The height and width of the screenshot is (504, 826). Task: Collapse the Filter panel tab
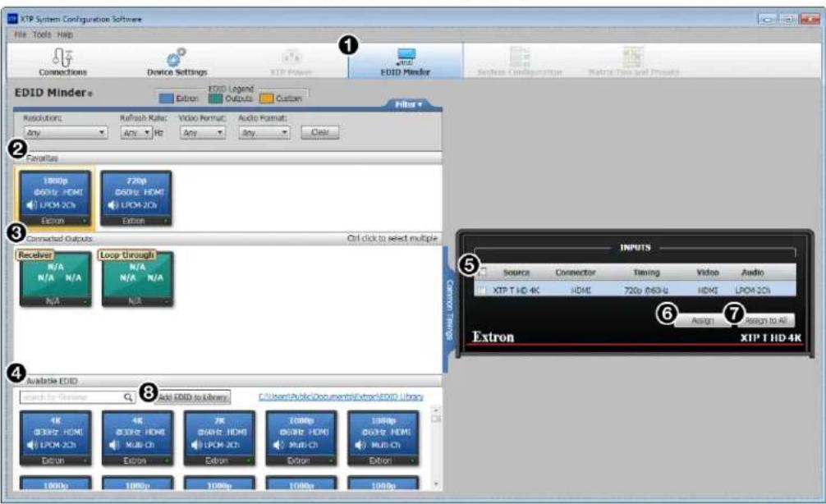(x=408, y=104)
